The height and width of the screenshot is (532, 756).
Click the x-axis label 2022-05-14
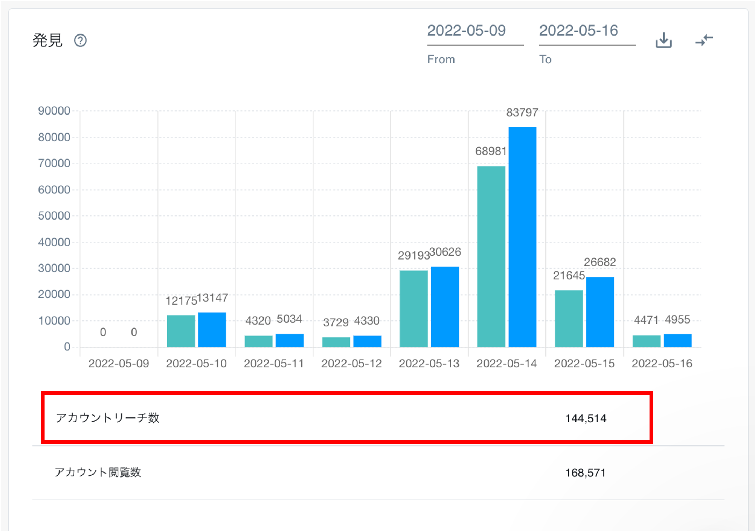[506, 364]
